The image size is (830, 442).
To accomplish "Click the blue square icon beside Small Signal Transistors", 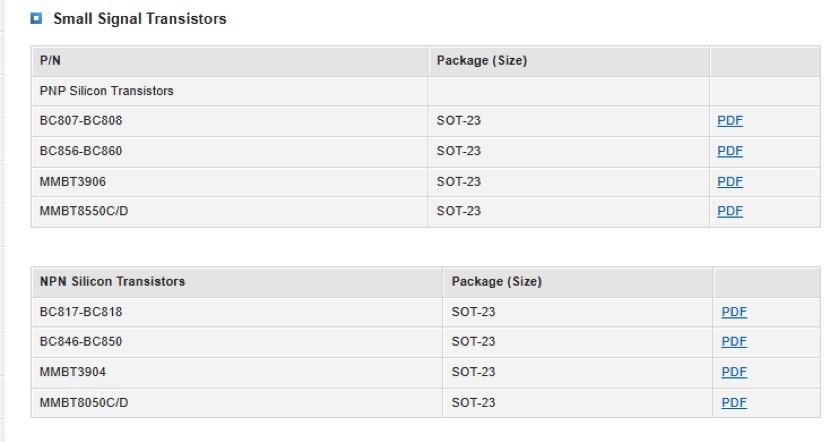I will (x=38, y=19).
